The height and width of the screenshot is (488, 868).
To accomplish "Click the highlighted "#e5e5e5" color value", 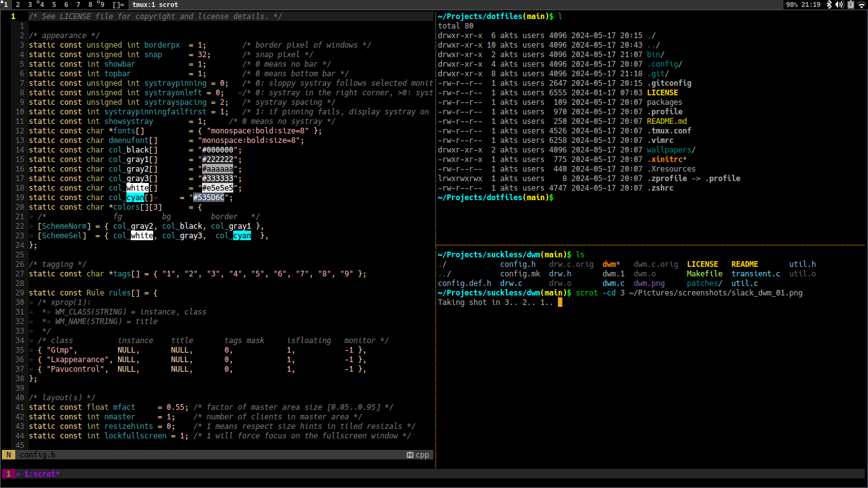I will click(218, 188).
